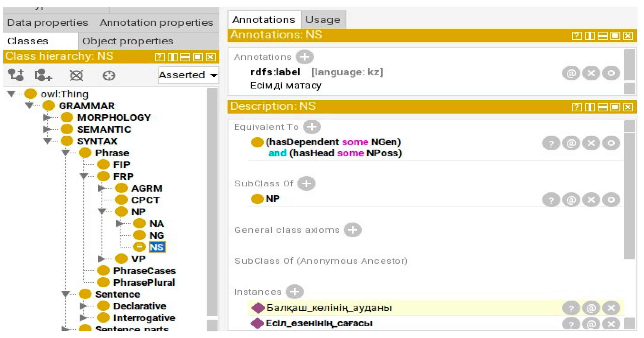
Task: Select instance Балқаш_көлінің_ауданы
Action: tap(329, 308)
